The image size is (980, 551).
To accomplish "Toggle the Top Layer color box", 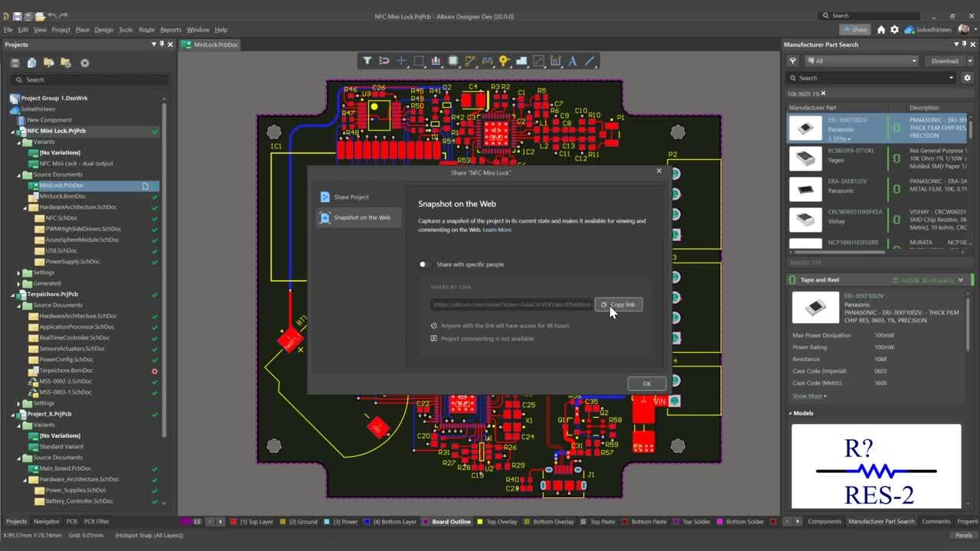I will [x=234, y=522].
